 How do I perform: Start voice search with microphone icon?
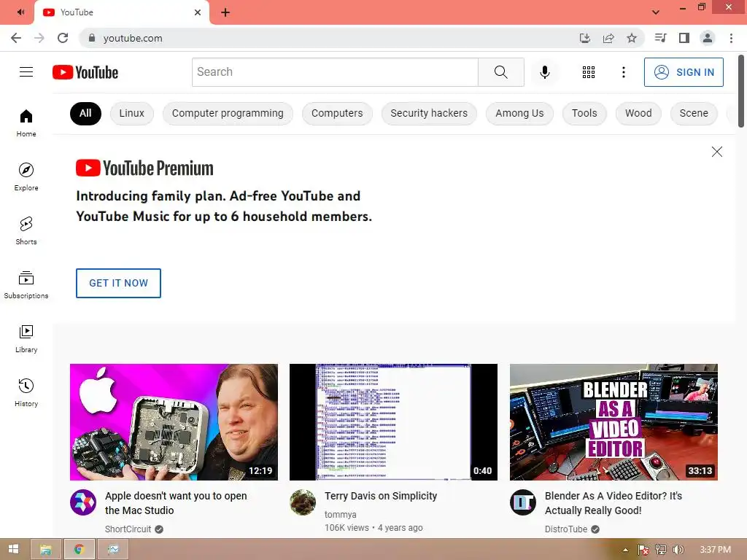[544, 72]
